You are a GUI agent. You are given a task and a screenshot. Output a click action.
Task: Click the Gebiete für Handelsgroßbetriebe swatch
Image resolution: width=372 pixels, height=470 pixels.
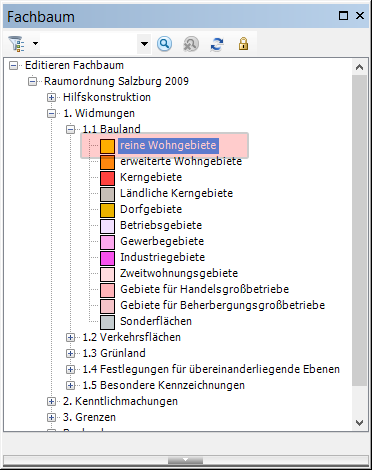(107, 290)
